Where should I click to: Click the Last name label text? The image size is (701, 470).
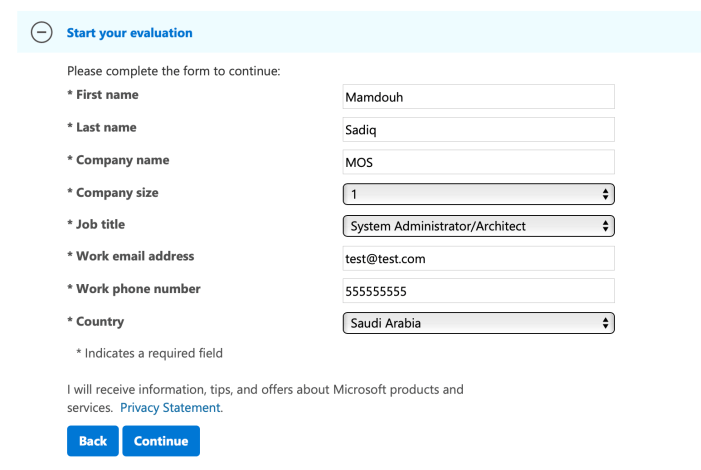tap(106, 127)
